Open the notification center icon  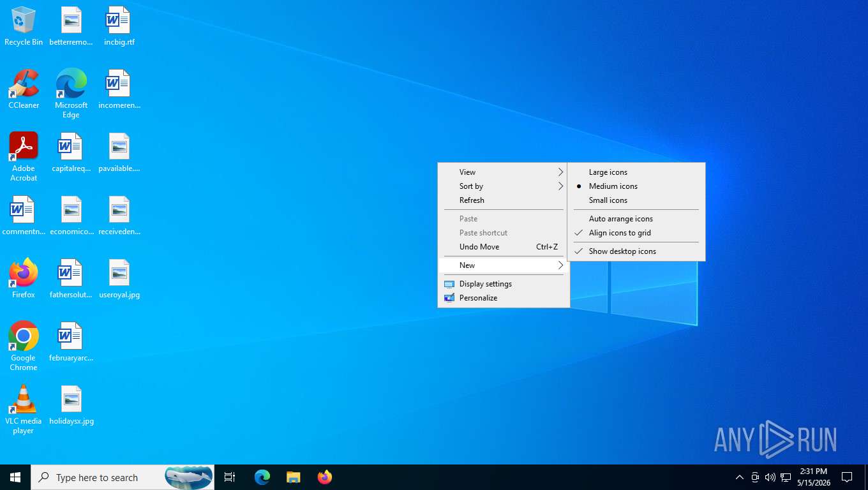tap(847, 477)
